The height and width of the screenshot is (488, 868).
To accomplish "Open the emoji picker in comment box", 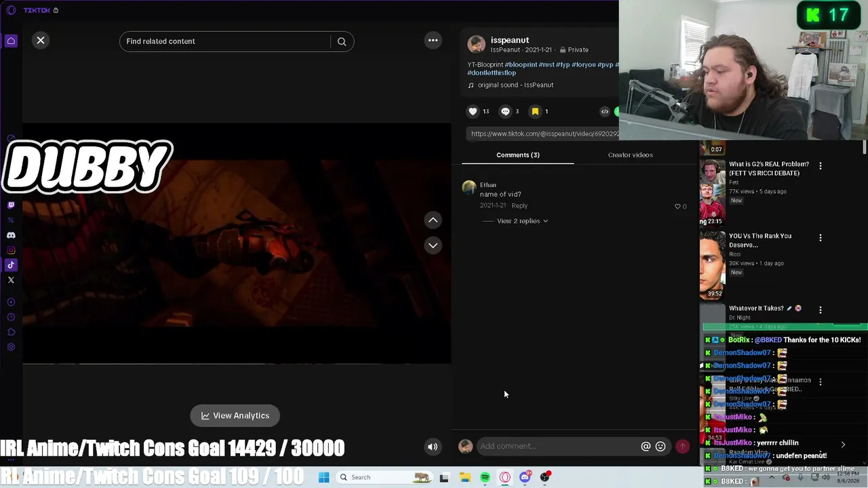I will pyautogui.click(x=660, y=446).
